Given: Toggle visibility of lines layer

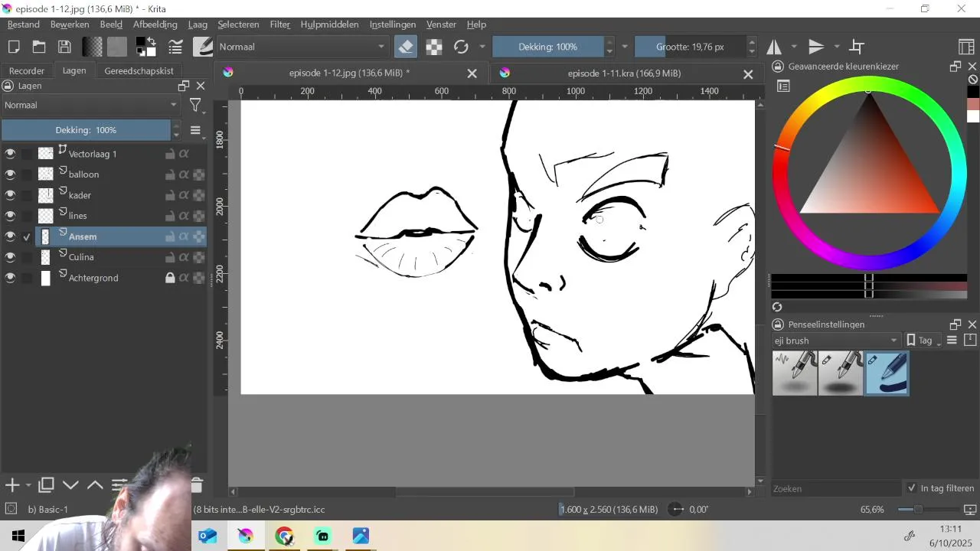Looking at the screenshot, I should click(x=10, y=216).
